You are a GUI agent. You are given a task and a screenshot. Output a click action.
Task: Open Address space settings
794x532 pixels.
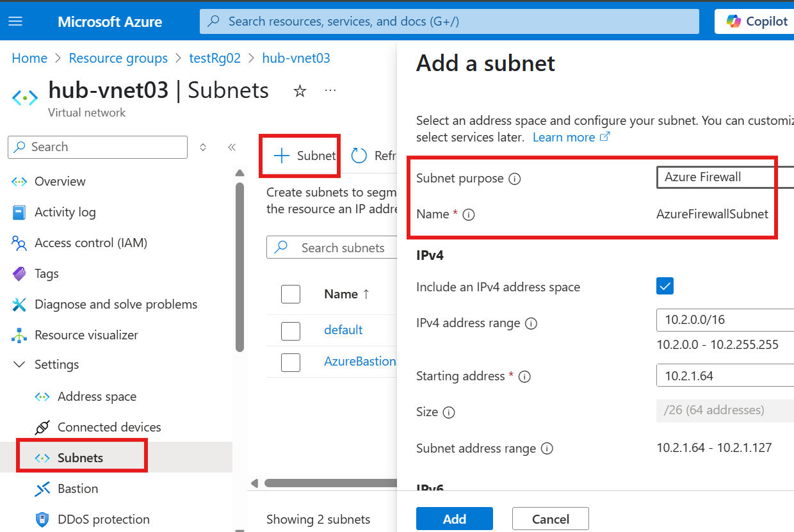click(x=97, y=396)
